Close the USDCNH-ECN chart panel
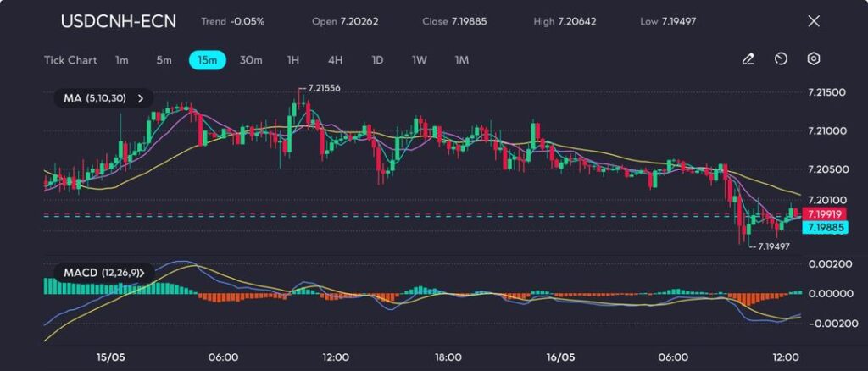Viewport: 868px width, 371px height. point(814,21)
